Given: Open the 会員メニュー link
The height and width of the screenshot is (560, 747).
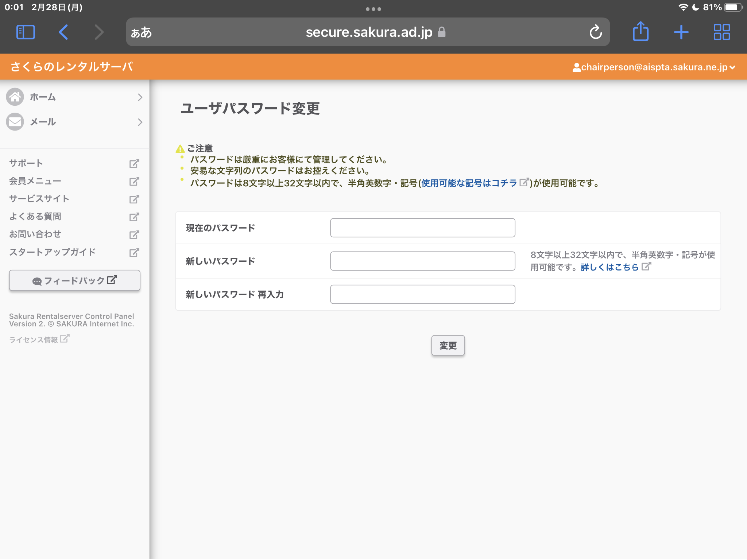Looking at the screenshot, I should pos(35,181).
